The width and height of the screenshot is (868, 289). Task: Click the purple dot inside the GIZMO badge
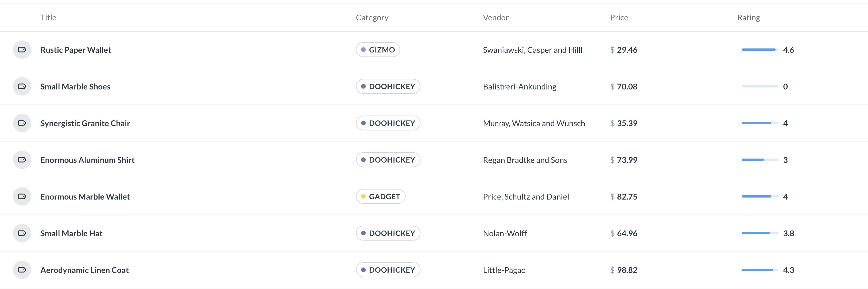[x=364, y=49]
